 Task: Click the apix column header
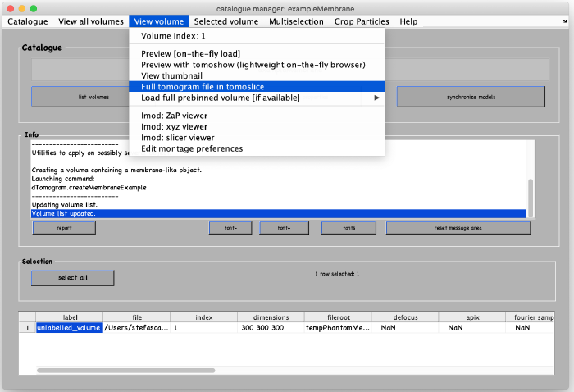tap(472, 317)
